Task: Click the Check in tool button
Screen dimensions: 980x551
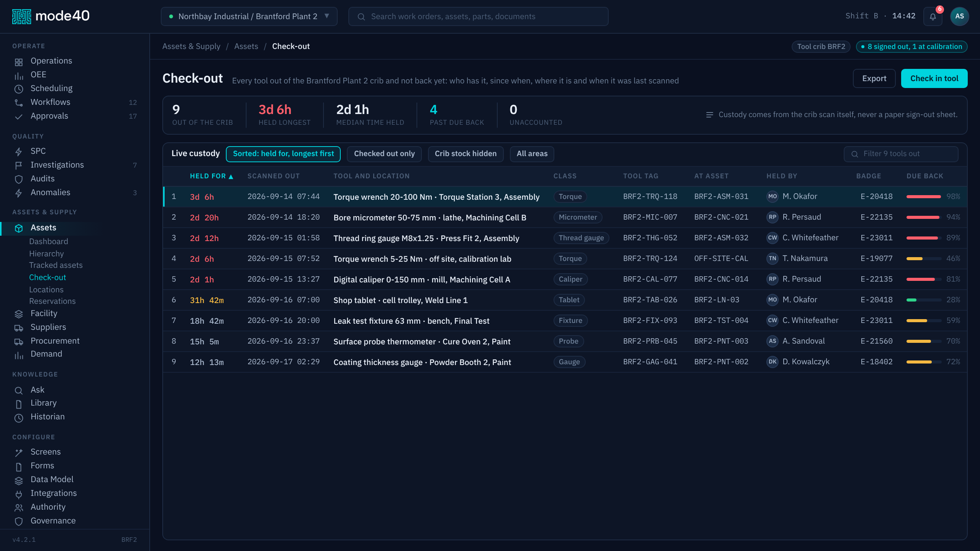Action: (x=934, y=78)
